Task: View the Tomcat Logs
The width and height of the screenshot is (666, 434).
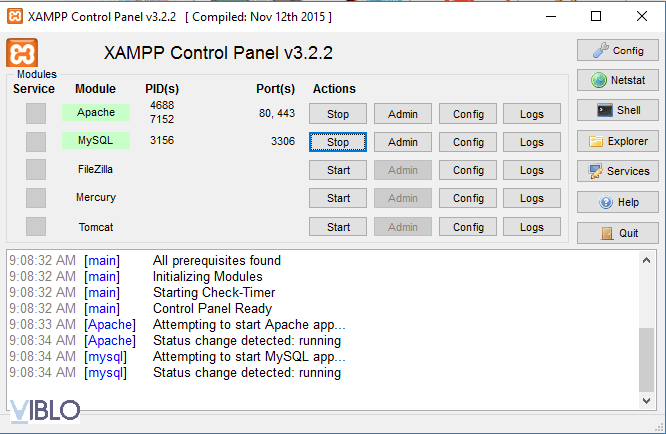Action: click(532, 227)
